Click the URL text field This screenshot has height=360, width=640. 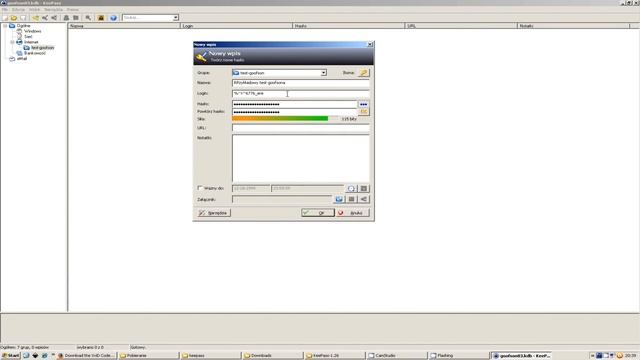coord(301,128)
